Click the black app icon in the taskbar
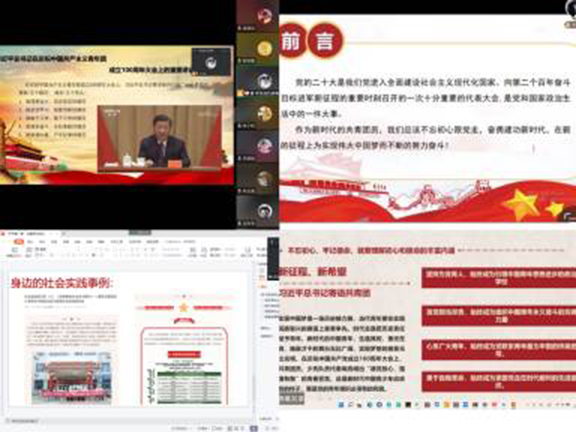 point(408,405)
